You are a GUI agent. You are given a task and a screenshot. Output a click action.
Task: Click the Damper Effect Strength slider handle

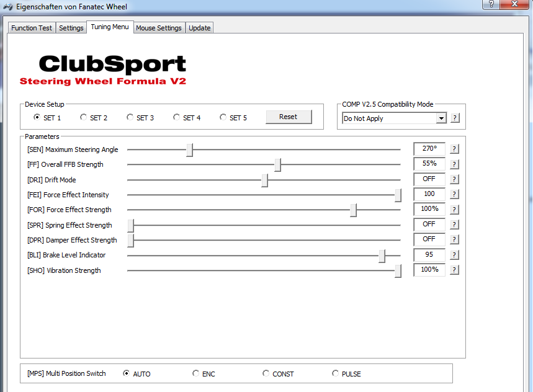click(x=131, y=241)
